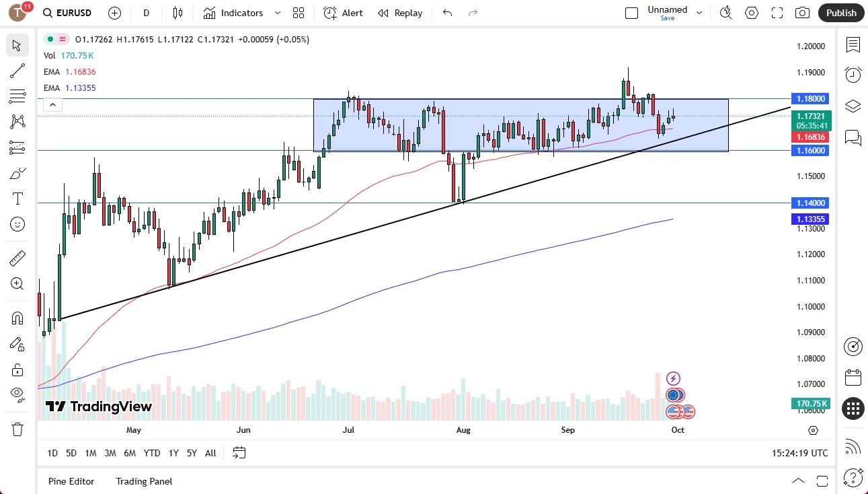868x494 pixels.
Task: Select the Trend Line drawing tool
Action: [17, 71]
